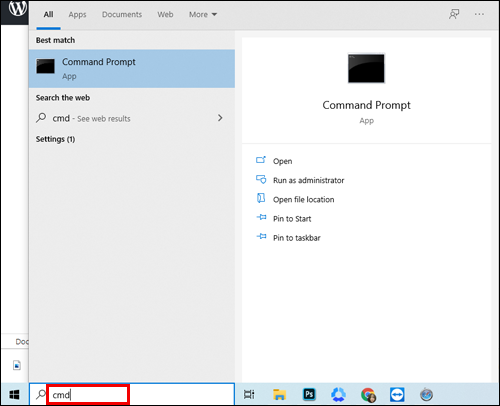The image size is (500, 406).
Task: Select Command Prompt best match result
Action: (x=132, y=69)
